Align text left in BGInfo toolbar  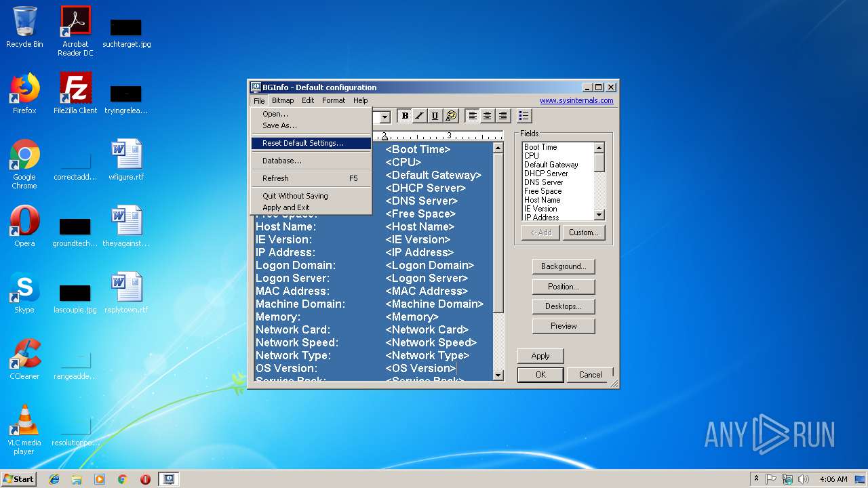click(x=473, y=116)
